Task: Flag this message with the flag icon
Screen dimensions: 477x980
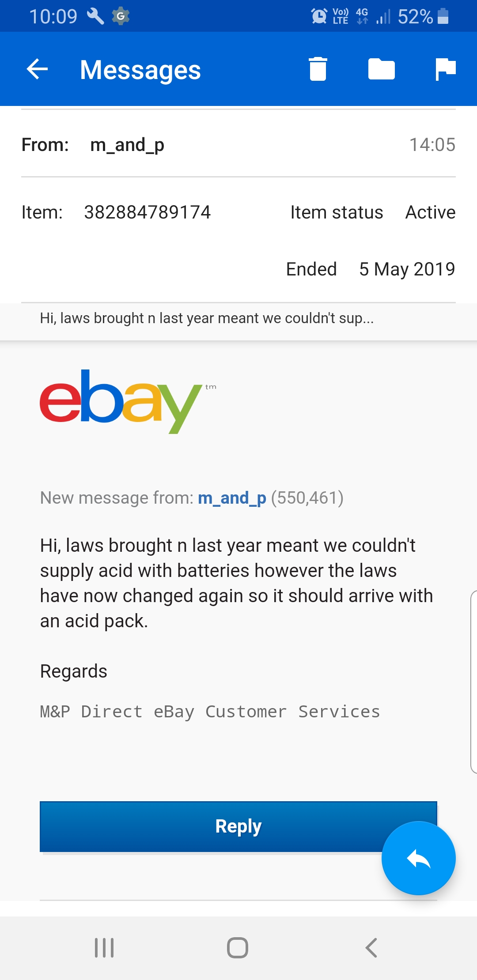Action: click(445, 69)
